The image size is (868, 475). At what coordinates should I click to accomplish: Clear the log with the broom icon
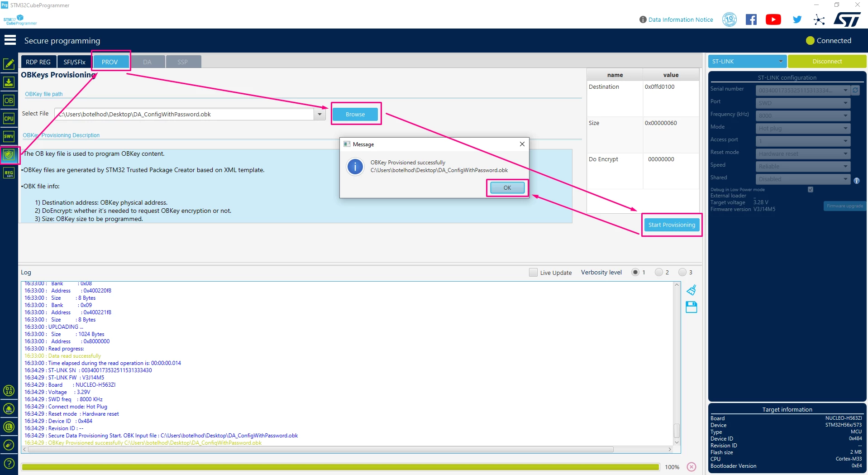(x=692, y=290)
